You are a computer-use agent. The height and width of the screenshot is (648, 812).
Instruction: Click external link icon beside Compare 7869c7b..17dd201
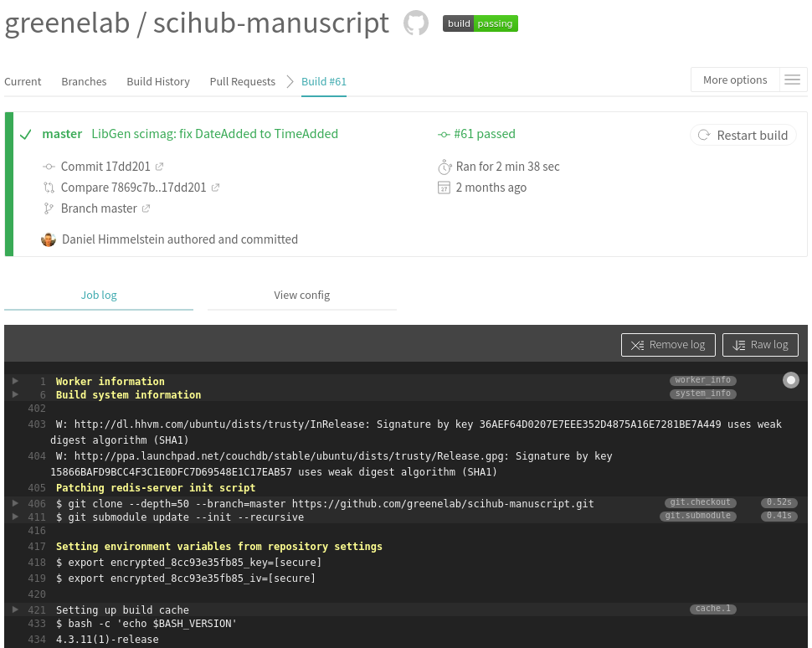pos(215,188)
